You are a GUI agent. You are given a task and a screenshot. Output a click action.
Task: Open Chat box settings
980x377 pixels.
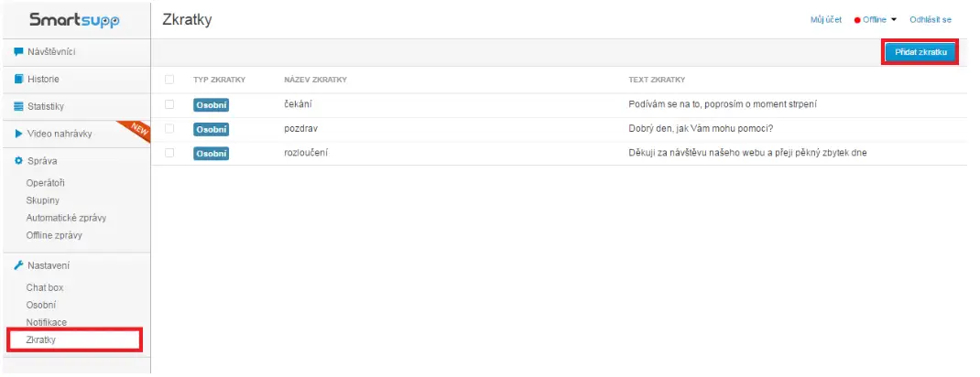(x=45, y=287)
